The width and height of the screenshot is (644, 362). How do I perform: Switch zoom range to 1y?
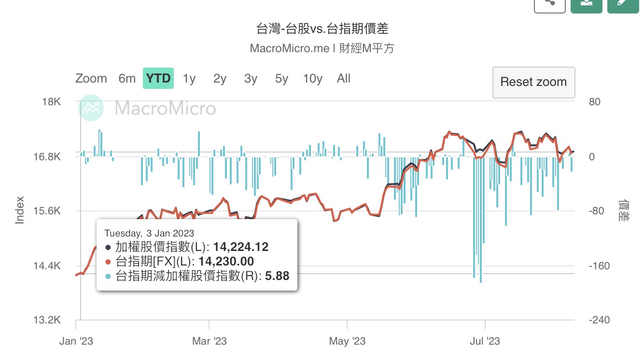tap(189, 79)
